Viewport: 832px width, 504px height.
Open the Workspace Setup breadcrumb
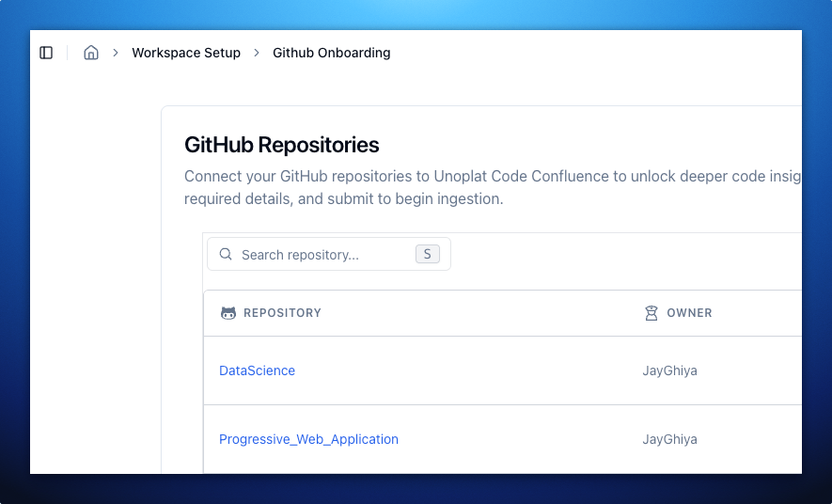pos(186,53)
